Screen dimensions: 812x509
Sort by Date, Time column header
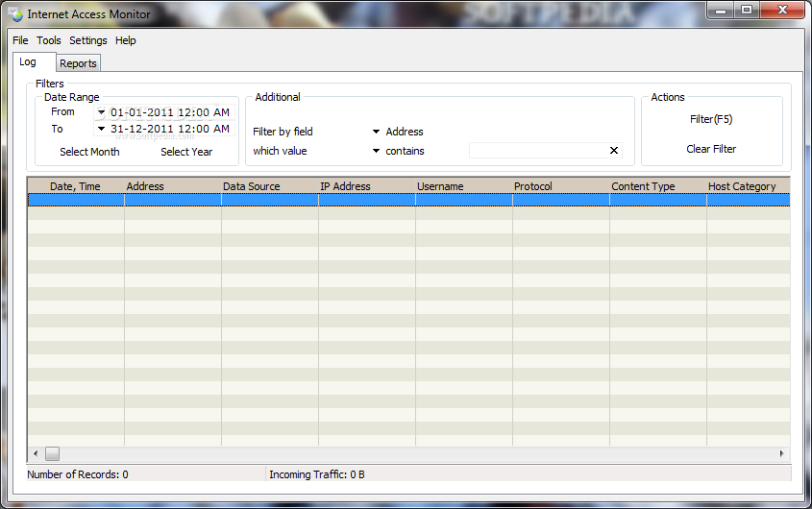pyautogui.click(x=75, y=186)
